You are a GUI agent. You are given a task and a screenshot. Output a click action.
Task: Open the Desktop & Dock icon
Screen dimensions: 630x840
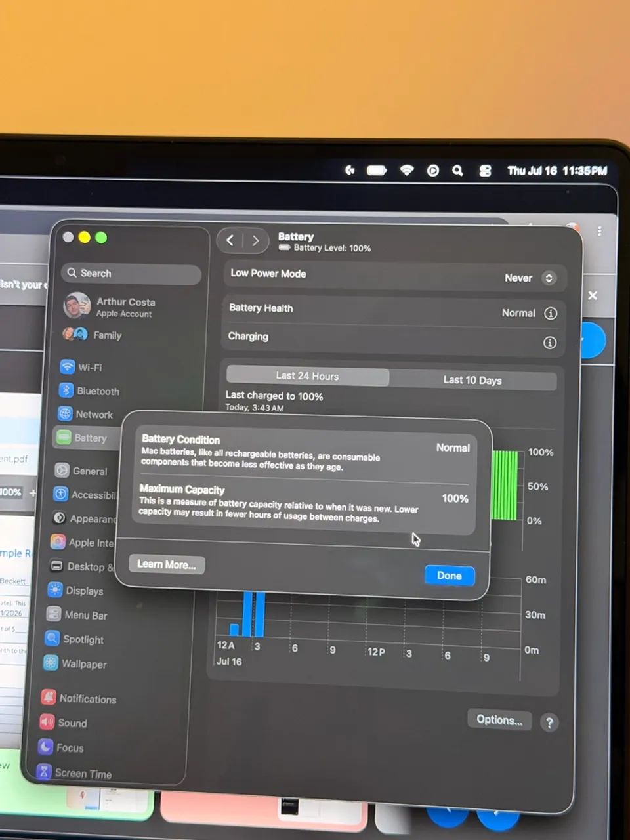pos(56,566)
